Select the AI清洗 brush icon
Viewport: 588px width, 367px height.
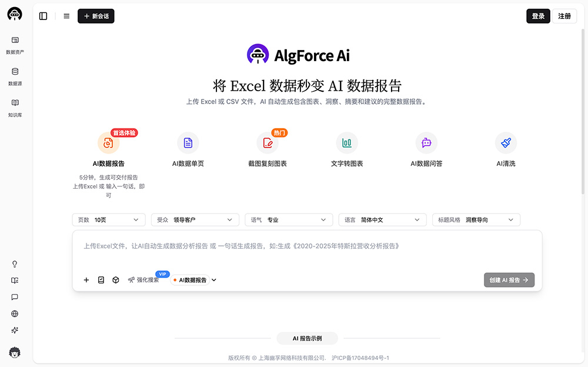[x=506, y=143]
